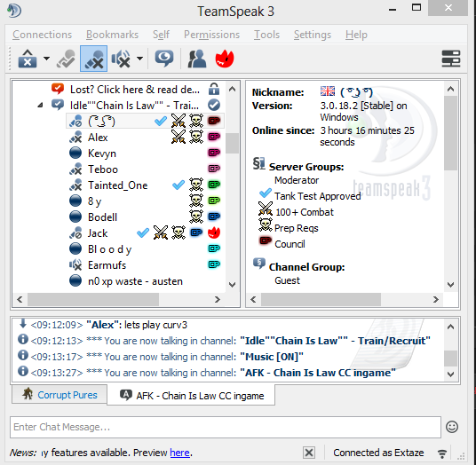The height and width of the screenshot is (465, 476).
Task: Click the checkmark badge on Idle channel
Action: coord(214,105)
